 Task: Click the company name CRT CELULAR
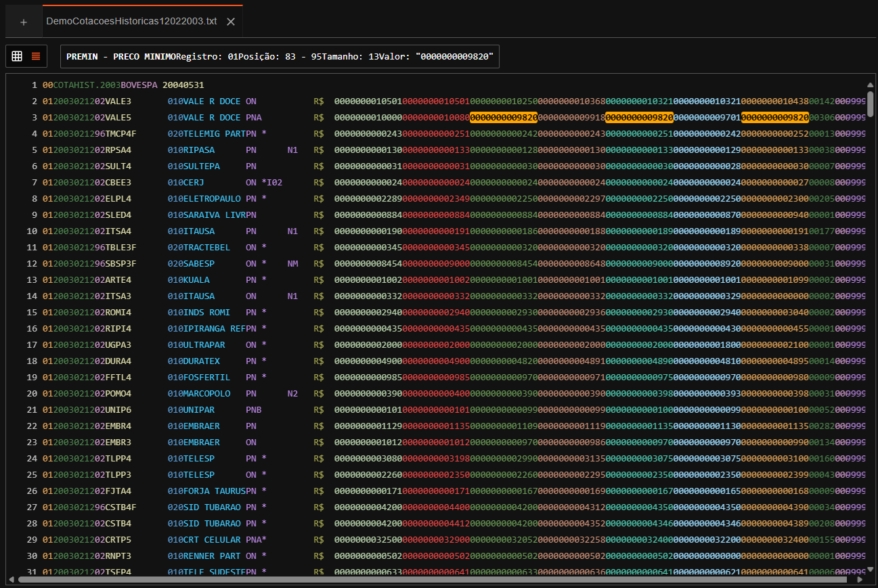(212, 540)
